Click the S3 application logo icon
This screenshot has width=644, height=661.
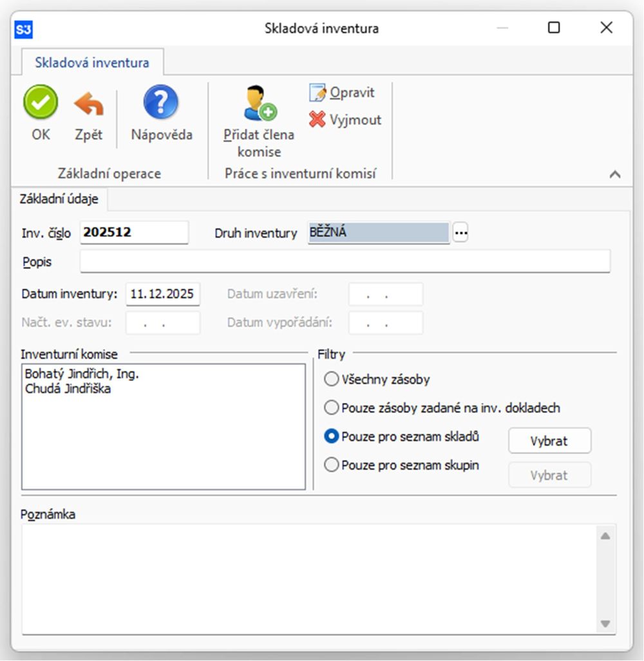pyautogui.click(x=24, y=28)
